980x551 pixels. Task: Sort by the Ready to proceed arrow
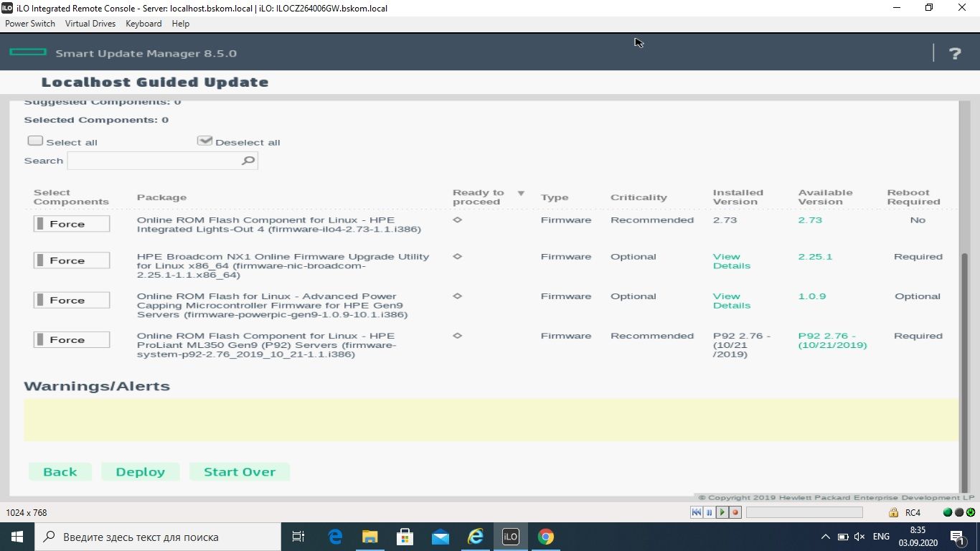[521, 194]
